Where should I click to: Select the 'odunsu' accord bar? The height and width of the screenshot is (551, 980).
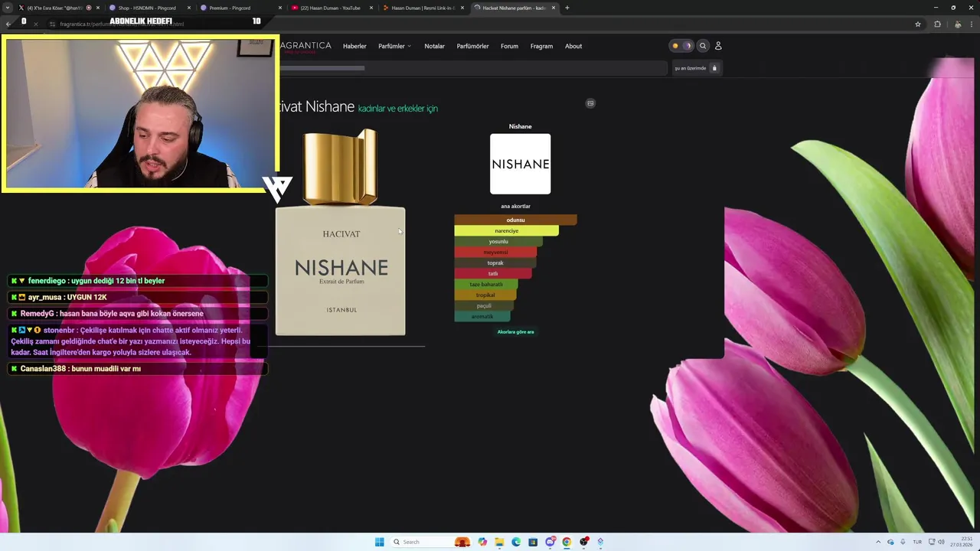(x=515, y=220)
